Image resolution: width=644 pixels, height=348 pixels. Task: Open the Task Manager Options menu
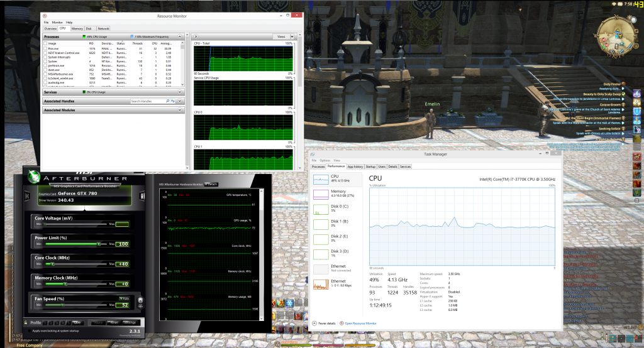pos(325,160)
